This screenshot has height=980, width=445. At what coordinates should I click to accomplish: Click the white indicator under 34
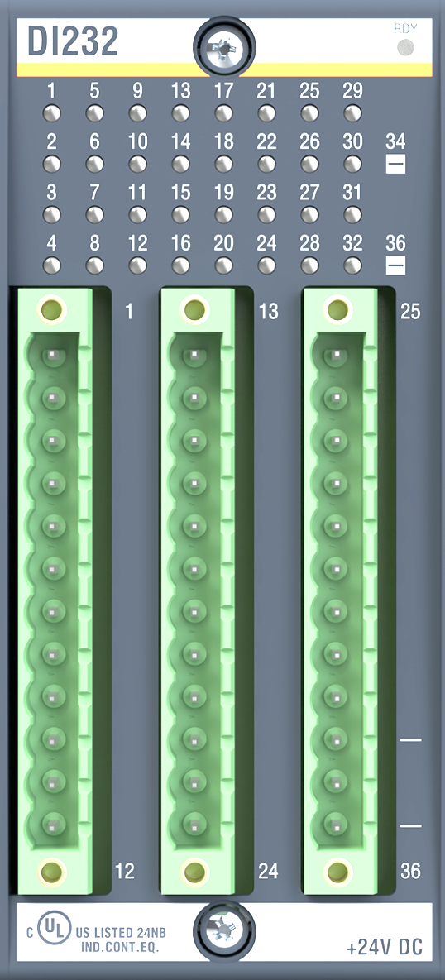(x=395, y=165)
